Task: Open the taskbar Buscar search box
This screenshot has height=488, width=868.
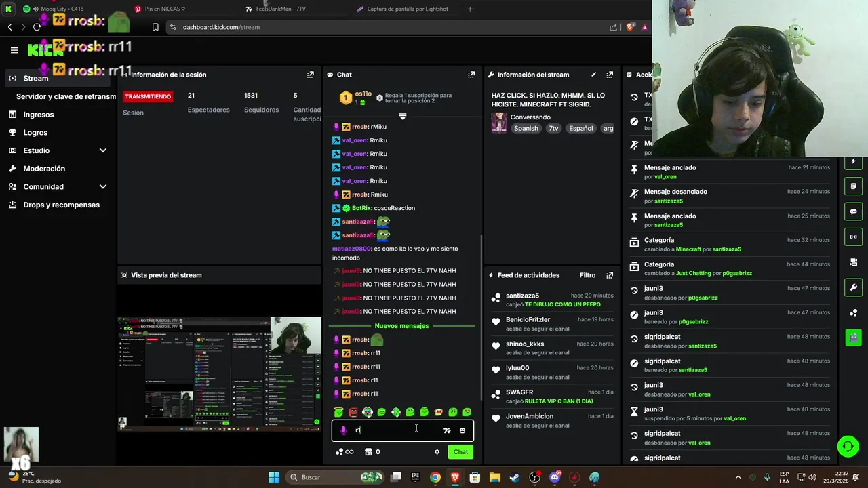Action: click(336, 477)
